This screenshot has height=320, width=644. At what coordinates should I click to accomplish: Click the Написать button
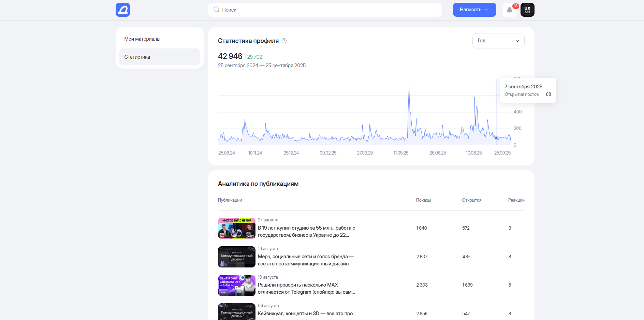coord(474,10)
